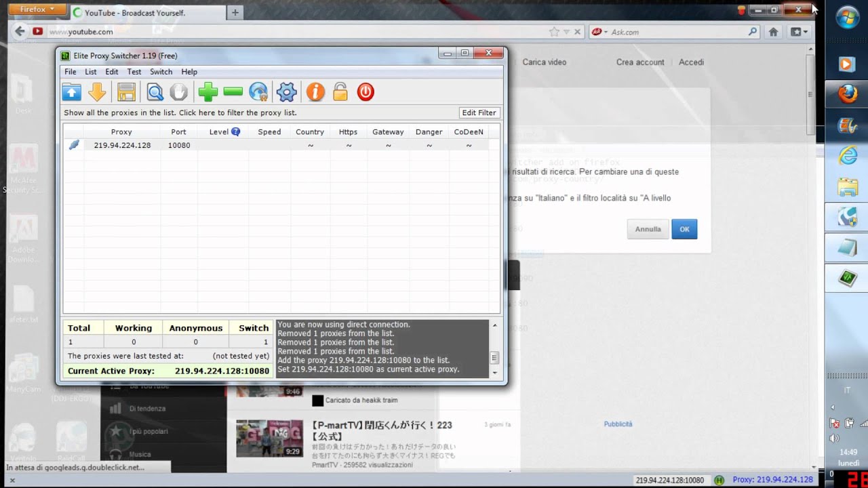The image size is (868, 488).
Task: Click the Port column header
Action: coord(178,131)
